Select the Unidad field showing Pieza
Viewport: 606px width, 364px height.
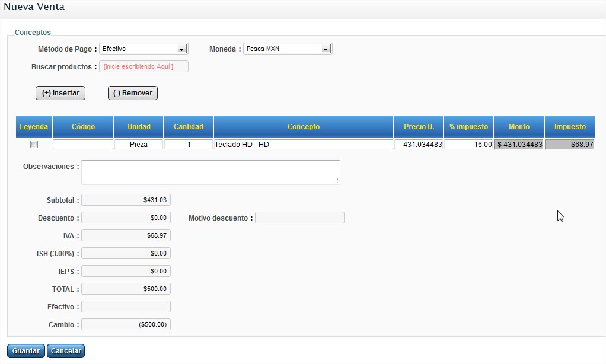point(139,145)
